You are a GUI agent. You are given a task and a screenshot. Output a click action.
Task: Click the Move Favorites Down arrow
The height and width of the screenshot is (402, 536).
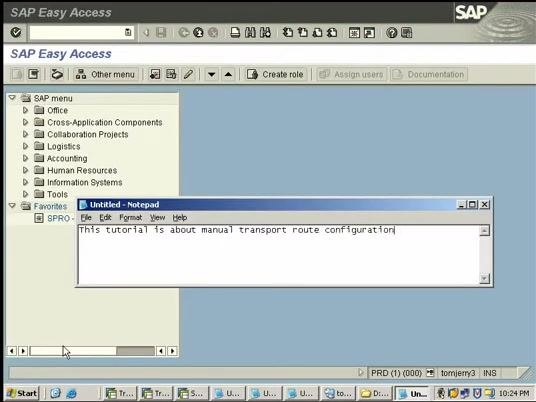212,74
